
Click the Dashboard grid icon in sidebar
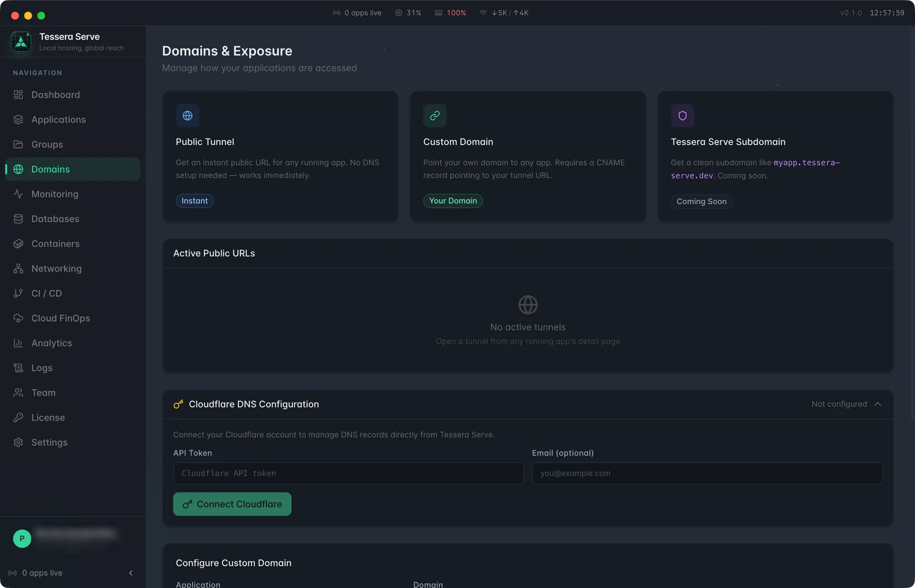click(18, 95)
